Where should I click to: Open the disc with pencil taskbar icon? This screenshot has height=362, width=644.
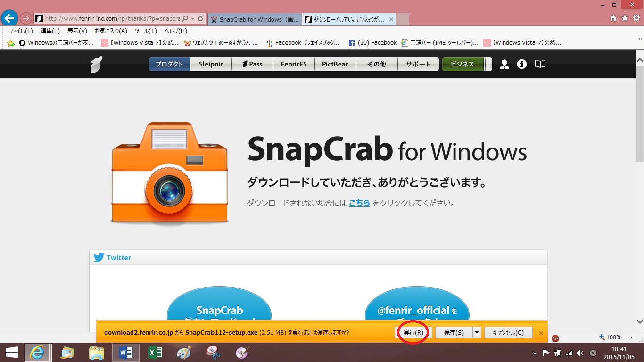(x=242, y=353)
